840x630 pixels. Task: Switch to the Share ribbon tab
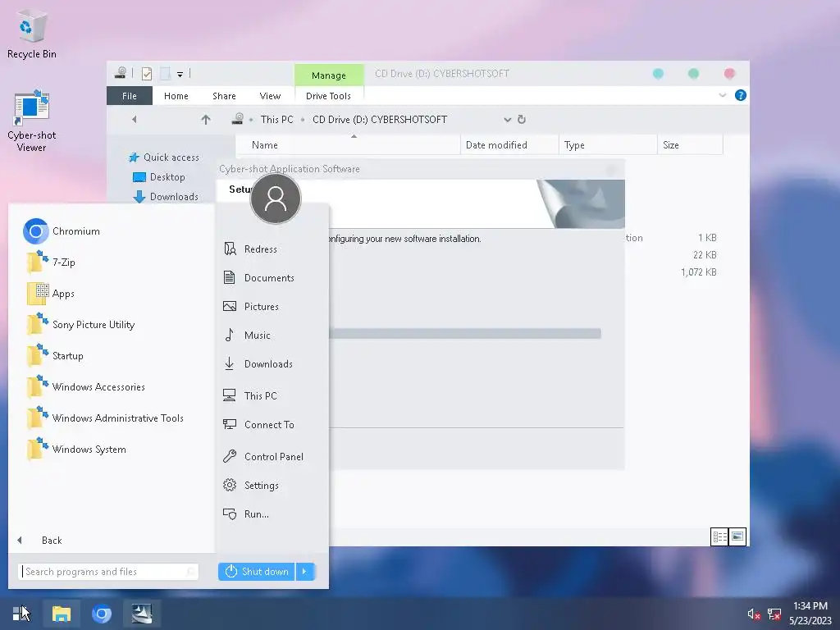tap(224, 96)
